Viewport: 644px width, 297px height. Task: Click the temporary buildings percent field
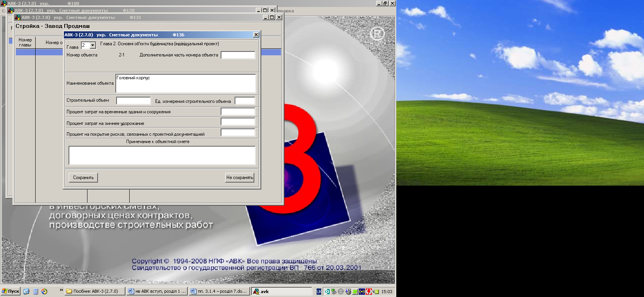coord(238,111)
